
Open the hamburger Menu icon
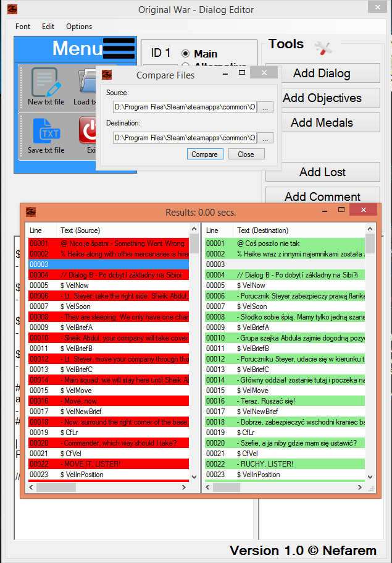coord(119,48)
